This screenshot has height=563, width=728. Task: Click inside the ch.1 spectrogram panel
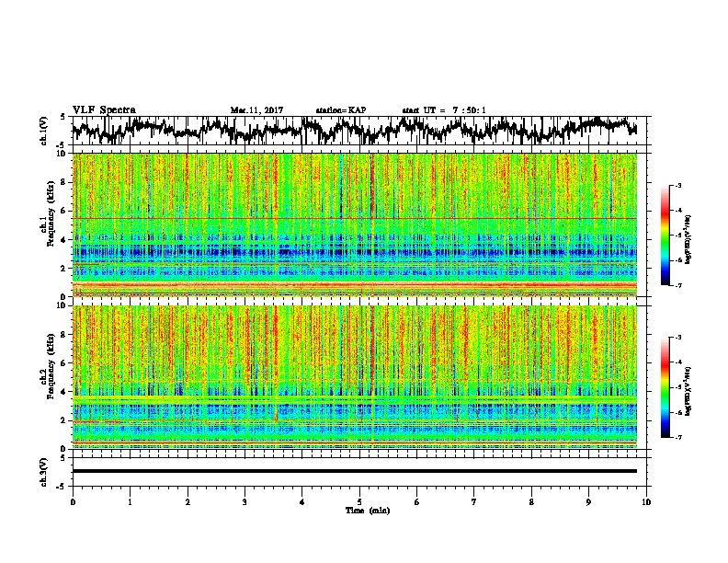click(x=355, y=224)
